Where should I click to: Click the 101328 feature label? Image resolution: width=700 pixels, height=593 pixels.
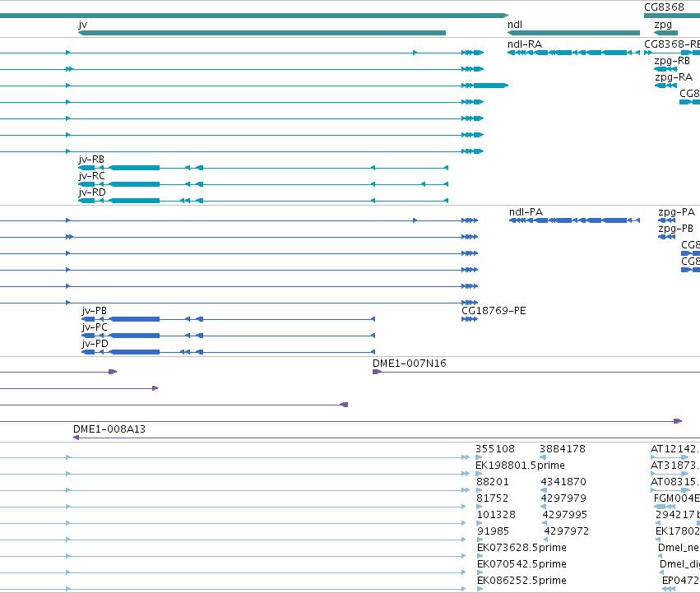pyautogui.click(x=496, y=515)
